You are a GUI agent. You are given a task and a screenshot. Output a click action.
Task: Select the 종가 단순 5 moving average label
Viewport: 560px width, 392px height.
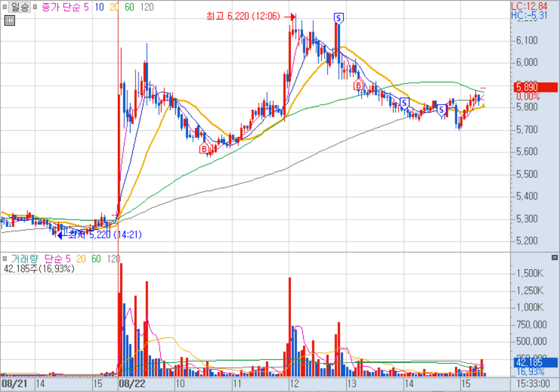pyautogui.click(x=65, y=7)
